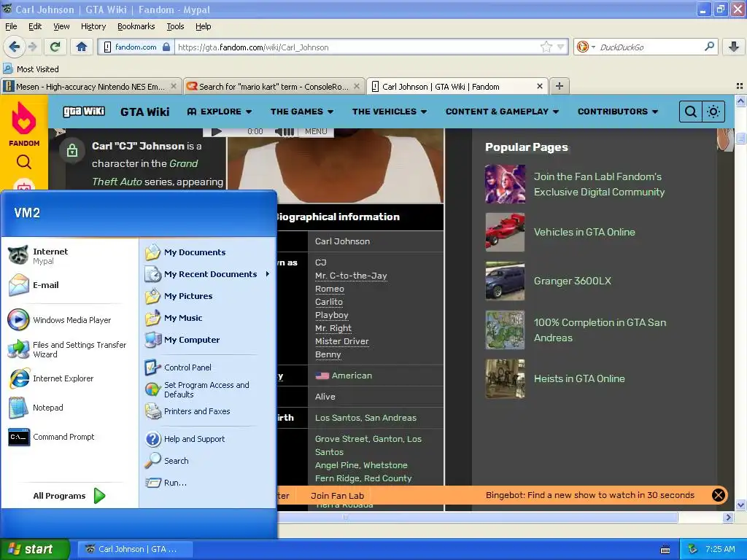The image size is (747, 560).
Task: Expand THE GAMES dropdown
Action: point(302,112)
